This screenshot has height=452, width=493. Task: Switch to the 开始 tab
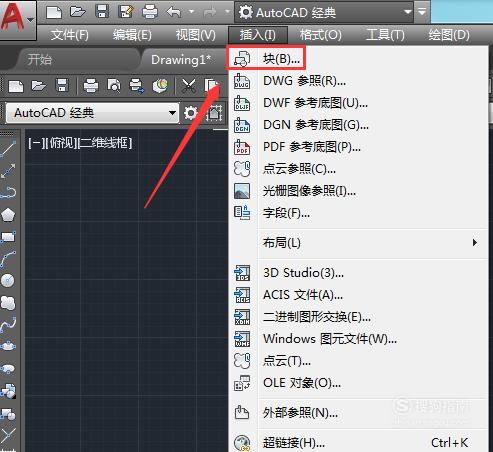39,59
